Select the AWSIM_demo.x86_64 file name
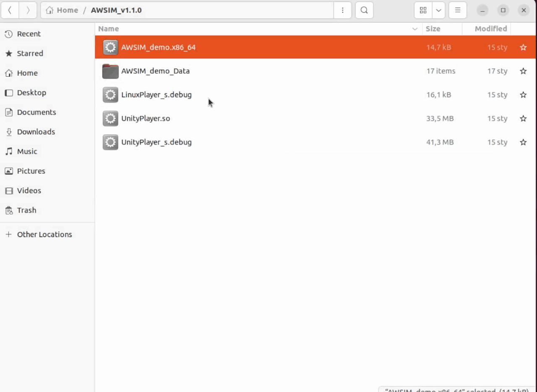The width and height of the screenshot is (537, 392). [158, 47]
